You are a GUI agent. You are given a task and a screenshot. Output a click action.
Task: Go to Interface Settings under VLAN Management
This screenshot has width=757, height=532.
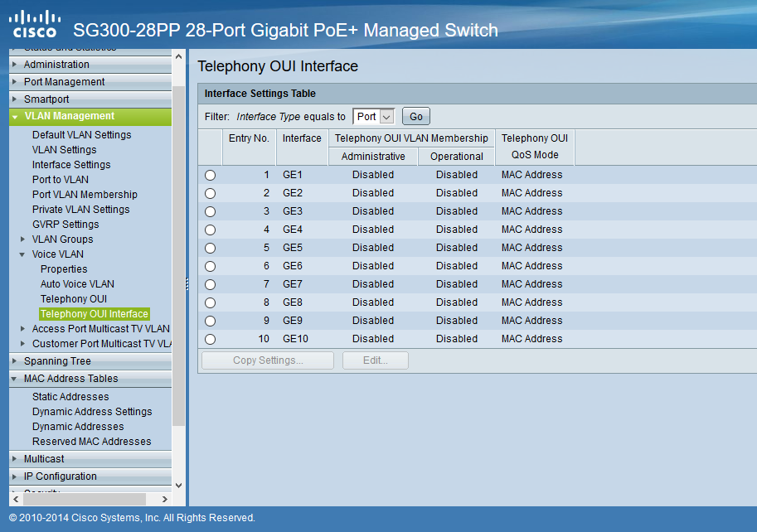pyautogui.click(x=71, y=165)
